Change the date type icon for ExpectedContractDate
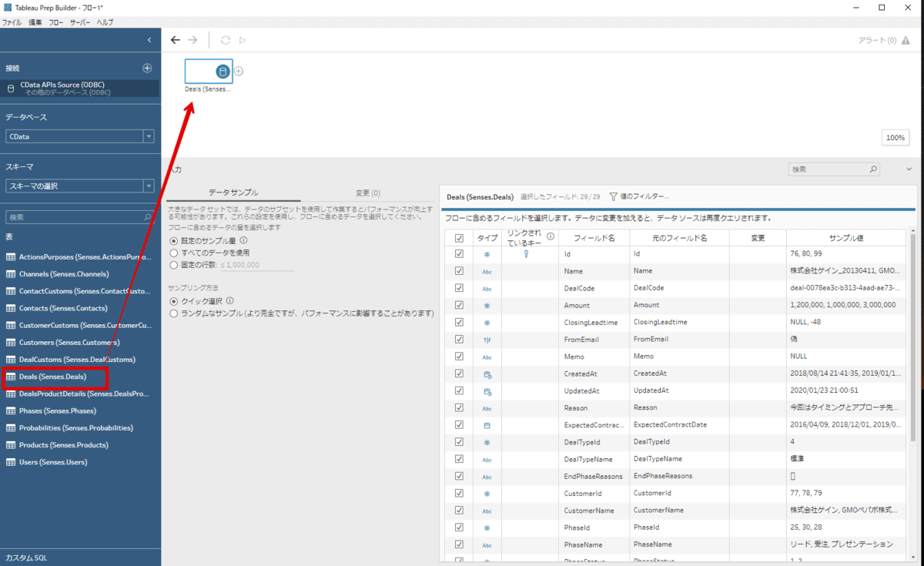924x566 pixels. point(487,425)
